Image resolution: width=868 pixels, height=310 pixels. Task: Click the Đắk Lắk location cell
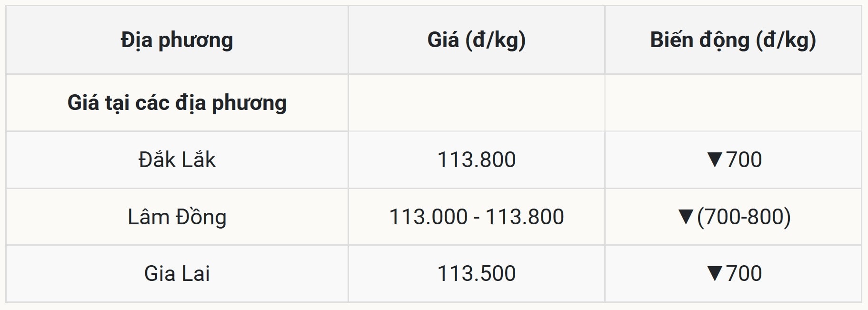[177, 160]
